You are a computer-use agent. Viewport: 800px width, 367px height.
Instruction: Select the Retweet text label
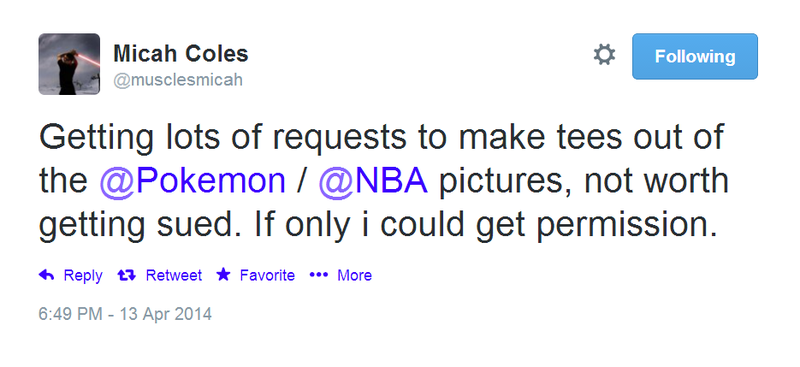click(x=173, y=276)
